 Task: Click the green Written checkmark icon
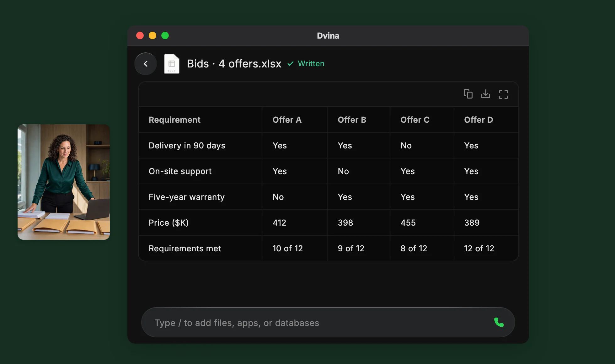tap(291, 64)
